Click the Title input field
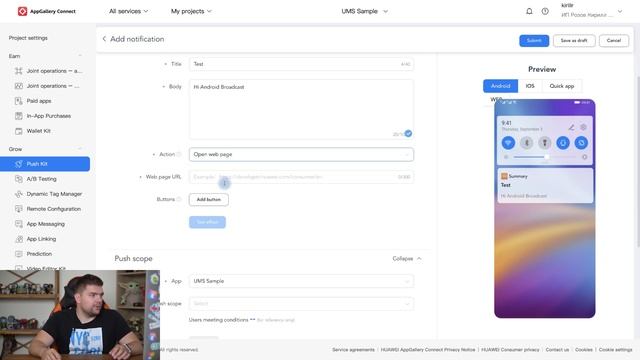The height and width of the screenshot is (360, 640). click(301, 64)
